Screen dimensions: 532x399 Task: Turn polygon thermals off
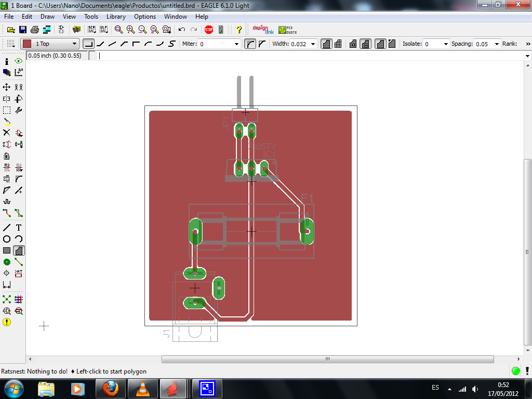[353, 44]
